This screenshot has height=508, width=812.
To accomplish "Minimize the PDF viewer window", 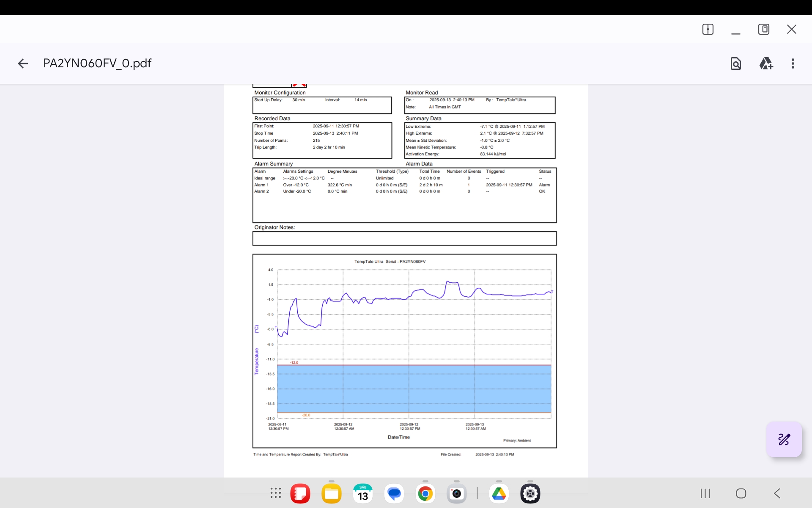I will [x=736, y=30].
